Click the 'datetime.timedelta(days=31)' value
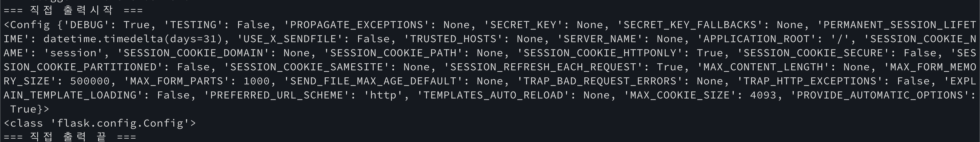The image size is (980, 142). click(x=133, y=39)
